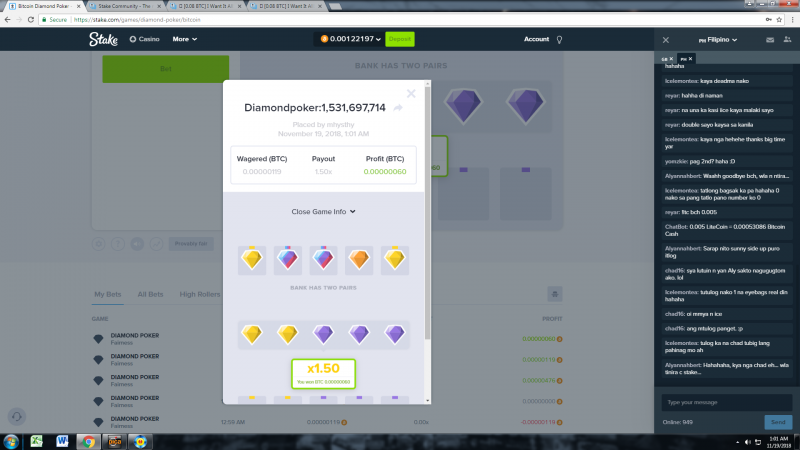Click the Stake logo
This screenshot has width=800, height=450.
[103, 39]
